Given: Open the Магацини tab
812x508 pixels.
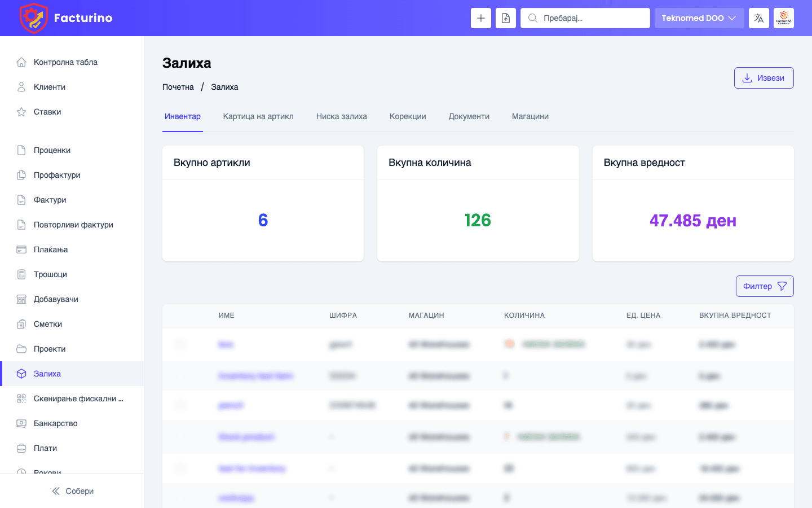Looking at the screenshot, I should tap(530, 116).
